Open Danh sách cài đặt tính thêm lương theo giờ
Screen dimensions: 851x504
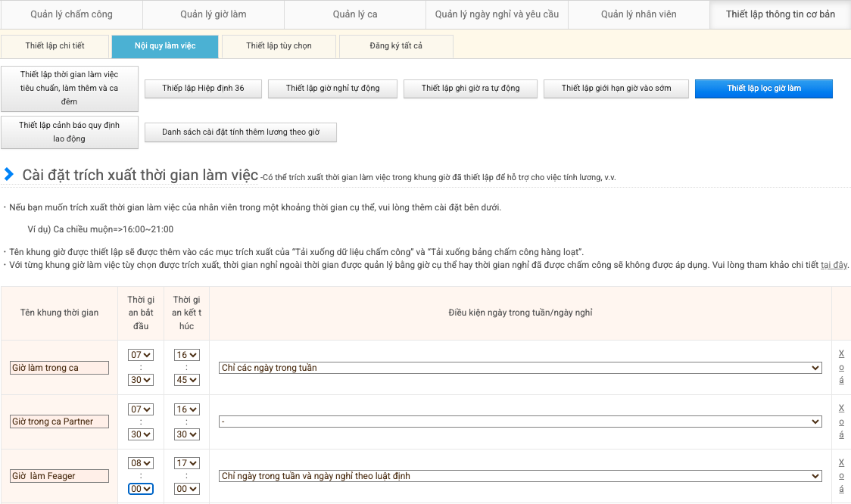point(241,132)
